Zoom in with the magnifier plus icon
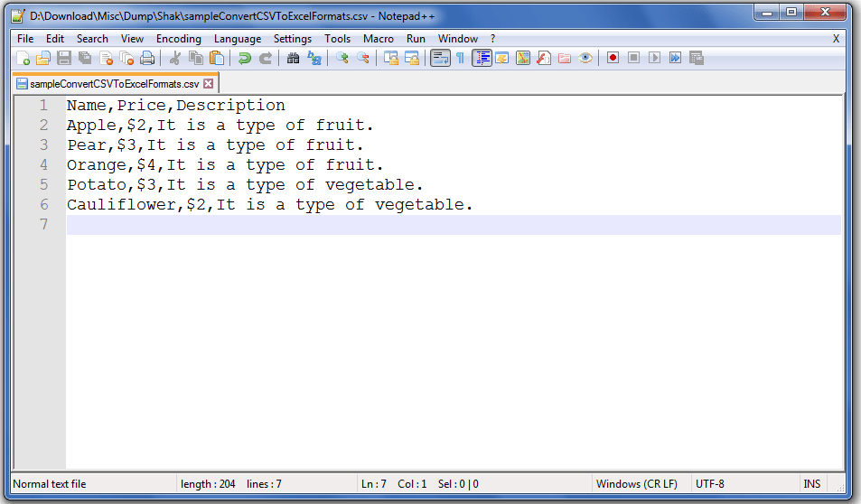 pyautogui.click(x=342, y=58)
